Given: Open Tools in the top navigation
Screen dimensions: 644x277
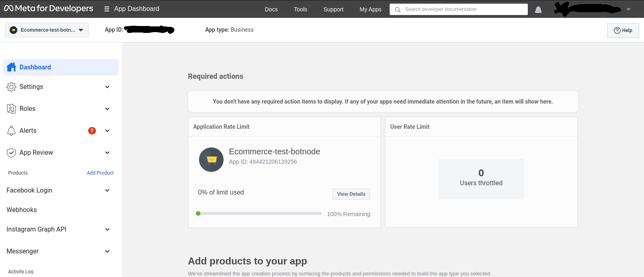Looking at the screenshot, I should 301,9.
